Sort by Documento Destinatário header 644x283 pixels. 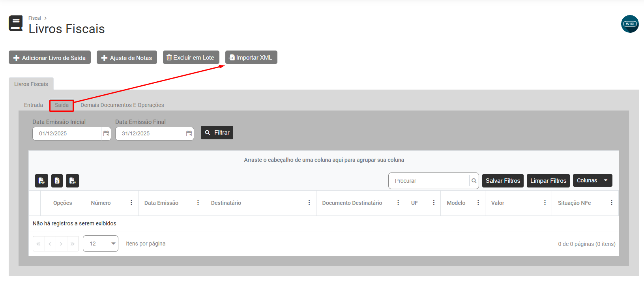pyautogui.click(x=352, y=203)
